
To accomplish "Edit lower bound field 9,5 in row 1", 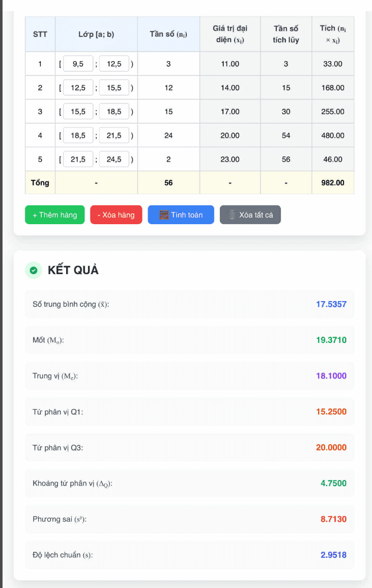I will (x=78, y=64).
